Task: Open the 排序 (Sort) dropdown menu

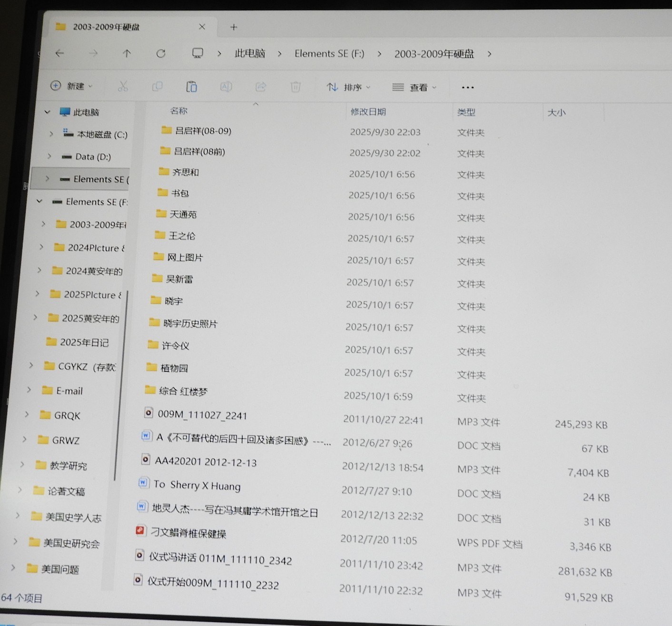Action: 348,87
